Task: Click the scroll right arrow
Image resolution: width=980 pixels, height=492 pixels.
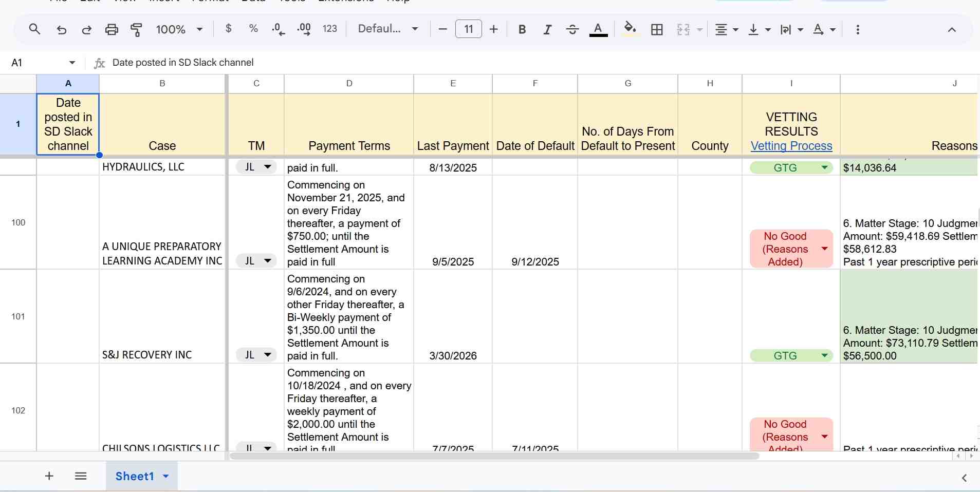Action: (971, 456)
